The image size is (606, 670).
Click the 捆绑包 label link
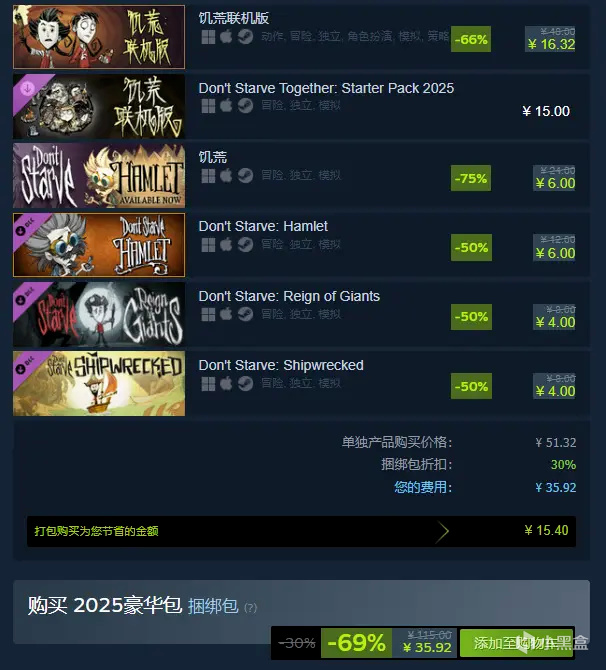point(213,606)
